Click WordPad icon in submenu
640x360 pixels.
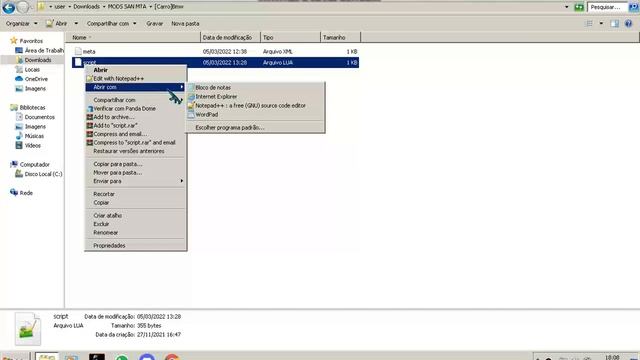point(191,115)
